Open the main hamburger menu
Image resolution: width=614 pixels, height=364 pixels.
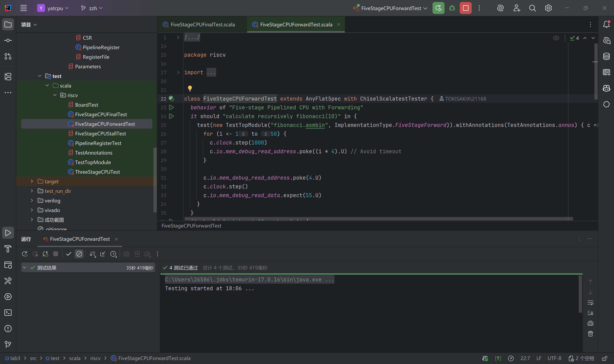(x=24, y=8)
